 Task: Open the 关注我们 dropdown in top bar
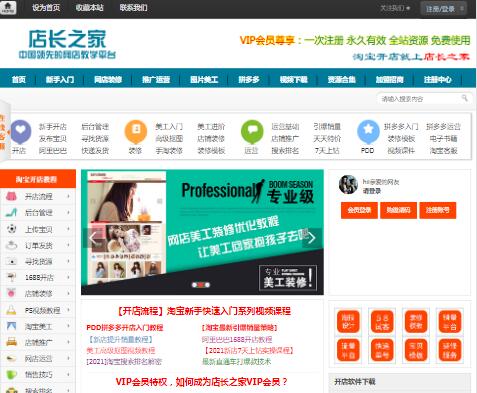click(x=395, y=8)
